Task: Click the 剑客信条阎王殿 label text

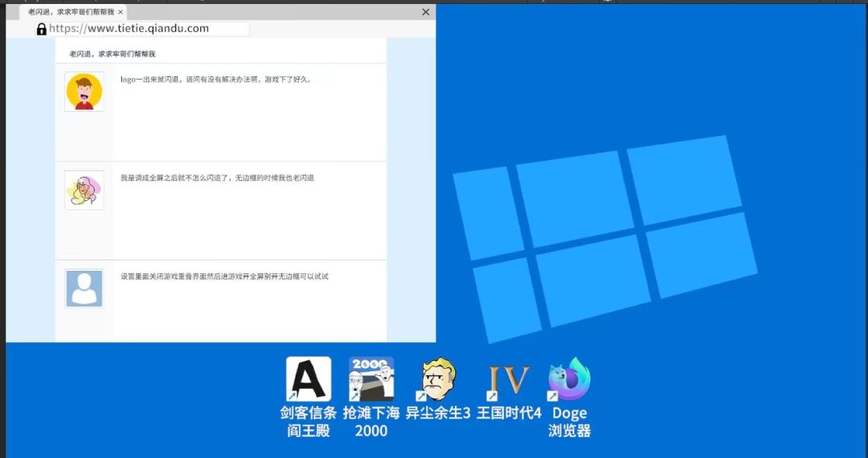Action: [x=309, y=422]
